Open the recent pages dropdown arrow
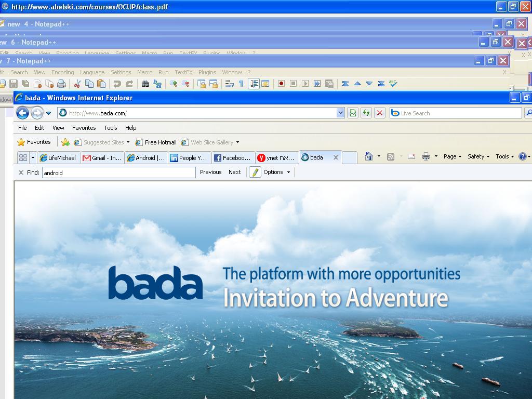The width and height of the screenshot is (532, 399). tap(48, 113)
